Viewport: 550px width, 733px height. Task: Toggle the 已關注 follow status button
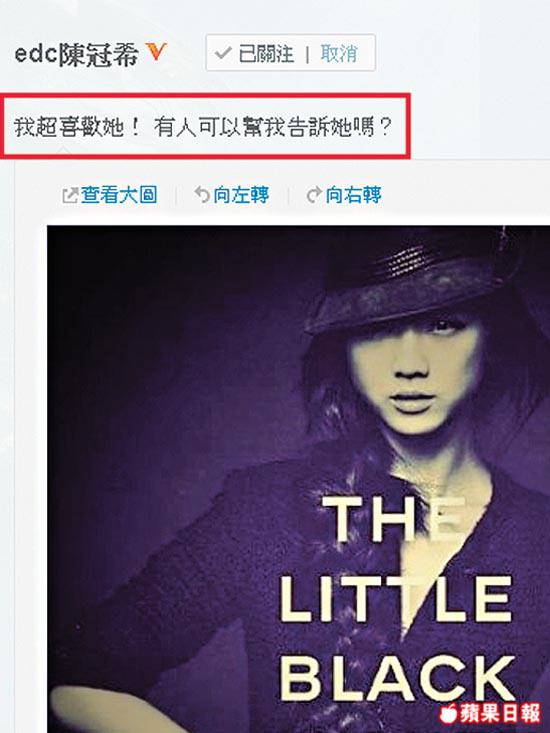[x=255, y=53]
